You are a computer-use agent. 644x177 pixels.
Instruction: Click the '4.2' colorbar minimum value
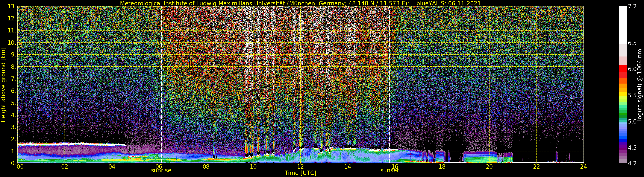632,163
